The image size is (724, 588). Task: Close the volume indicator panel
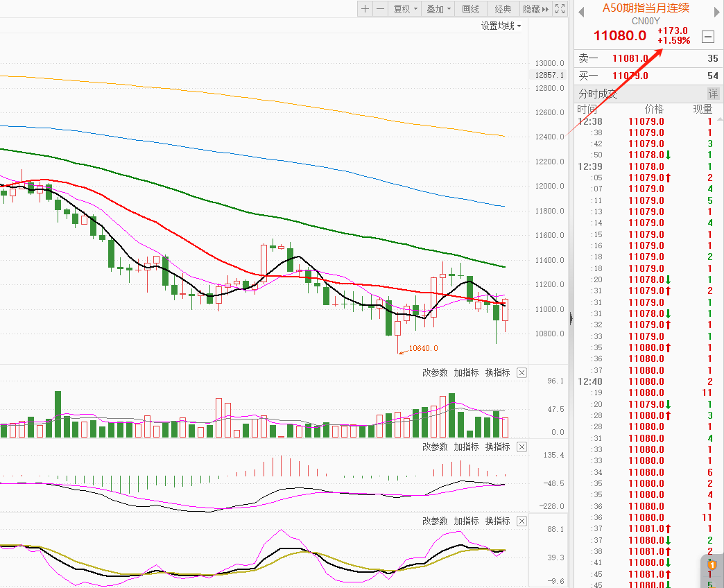coord(522,373)
